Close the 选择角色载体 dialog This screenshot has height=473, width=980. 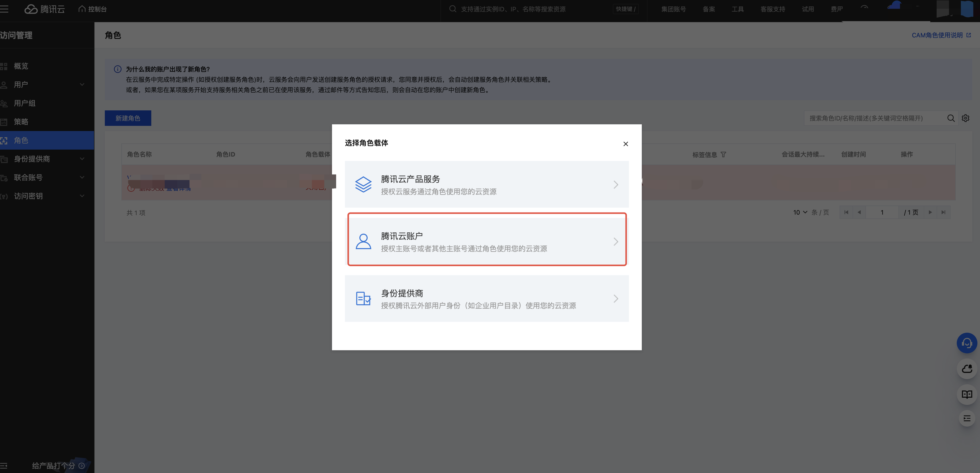click(x=626, y=144)
